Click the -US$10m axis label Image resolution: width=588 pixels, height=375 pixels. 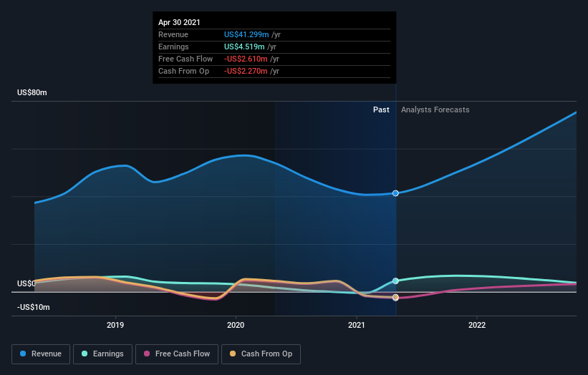click(34, 307)
